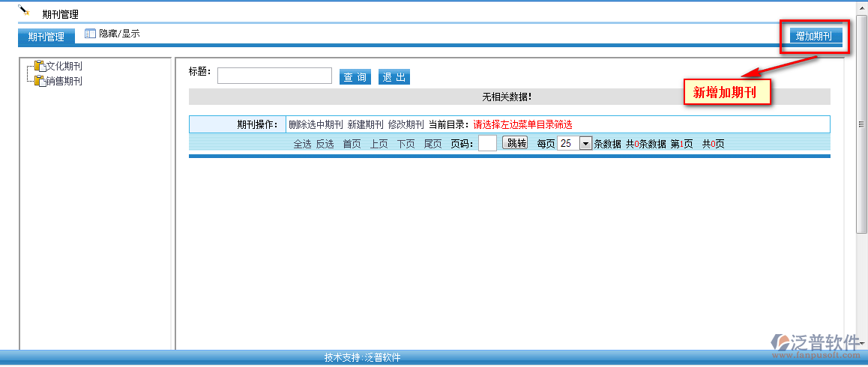
Task: Go to 首页 first page
Action: [352, 144]
